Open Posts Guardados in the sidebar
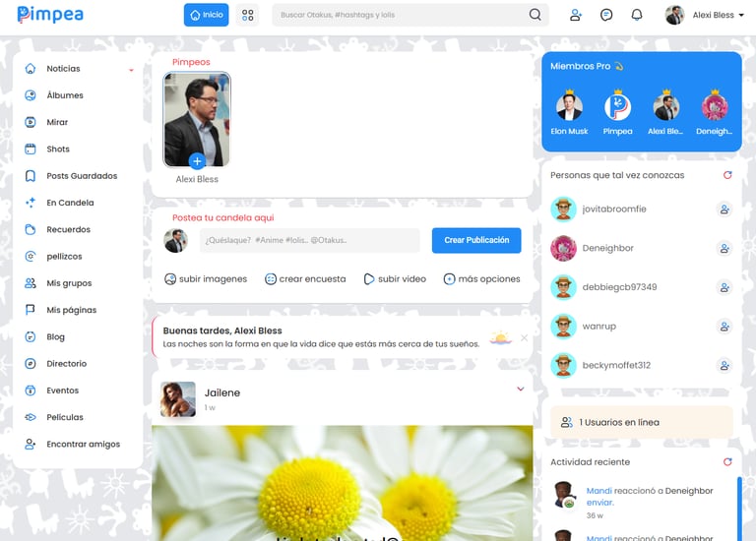The image size is (756, 541). 82,176
